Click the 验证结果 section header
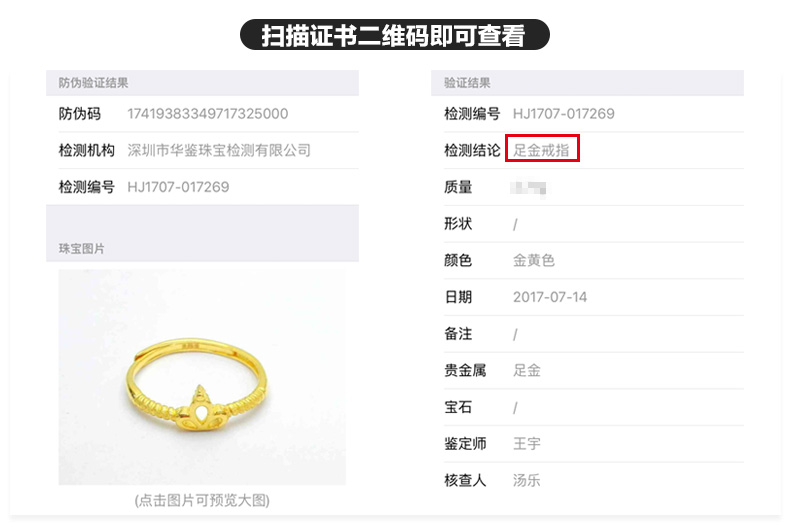Image resolution: width=790 pixels, height=527 pixels. pyautogui.click(x=467, y=83)
